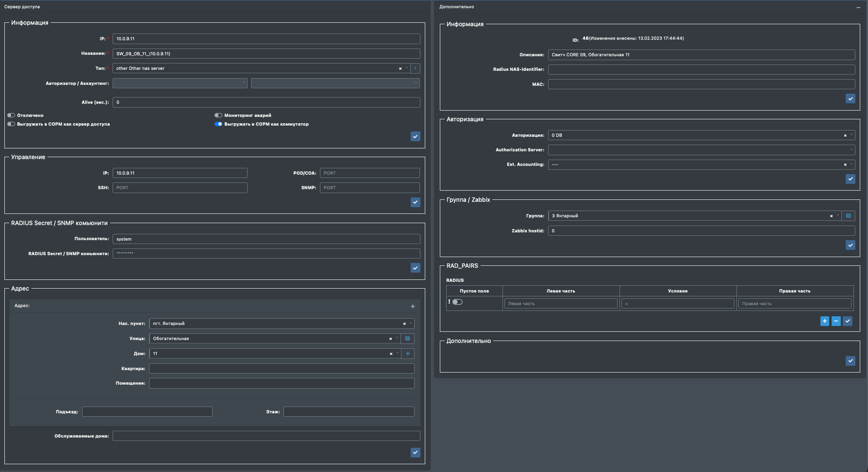Screen dimensions: 868x472
Task: Click the SNMP port field
Action: point(370,188)
